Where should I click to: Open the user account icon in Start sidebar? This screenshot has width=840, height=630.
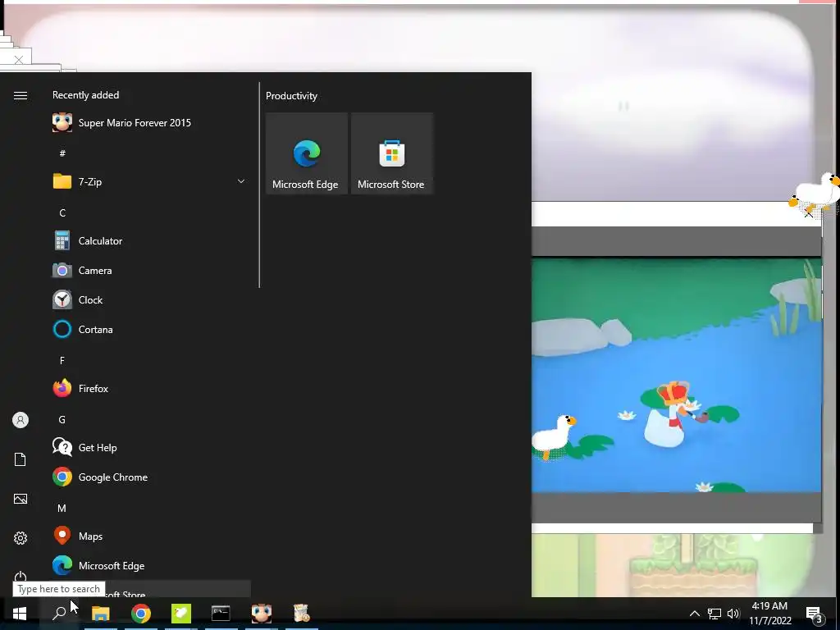(21, 420)
